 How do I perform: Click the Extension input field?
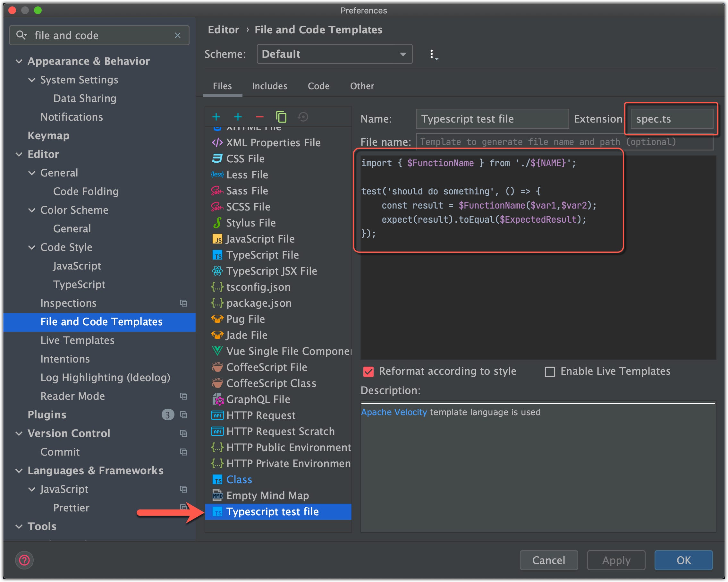[x=671, y=119]
